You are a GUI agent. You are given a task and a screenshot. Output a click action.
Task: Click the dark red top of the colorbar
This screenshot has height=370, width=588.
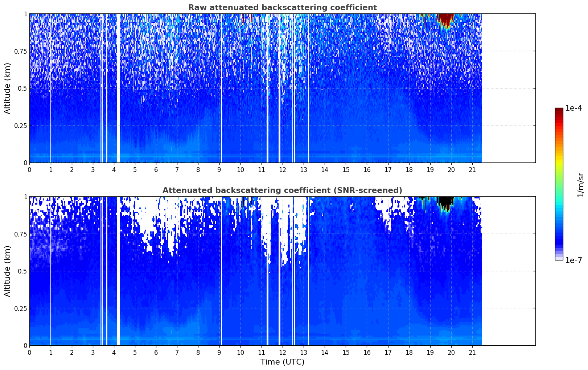(x=559, y=112)
